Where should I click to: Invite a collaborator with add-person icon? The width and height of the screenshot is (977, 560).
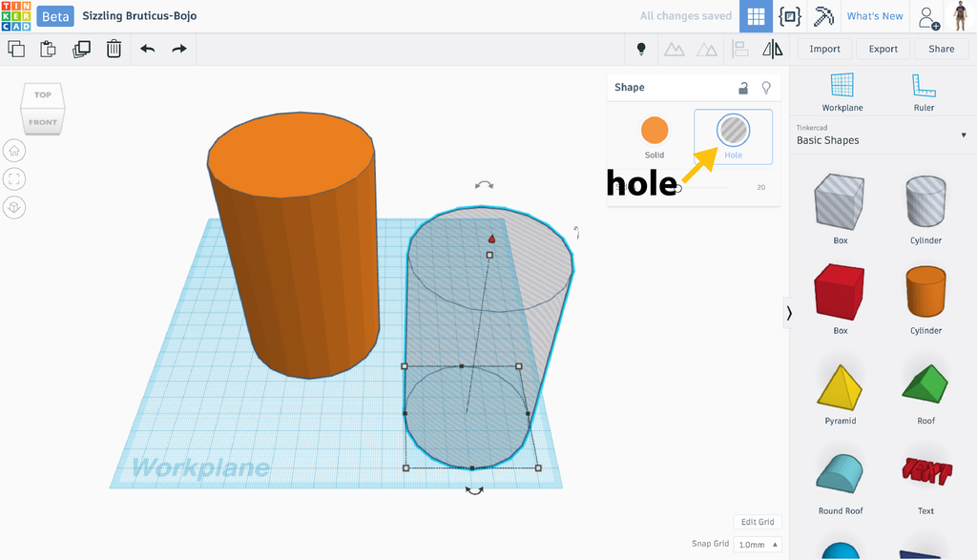tap(928, 17)
